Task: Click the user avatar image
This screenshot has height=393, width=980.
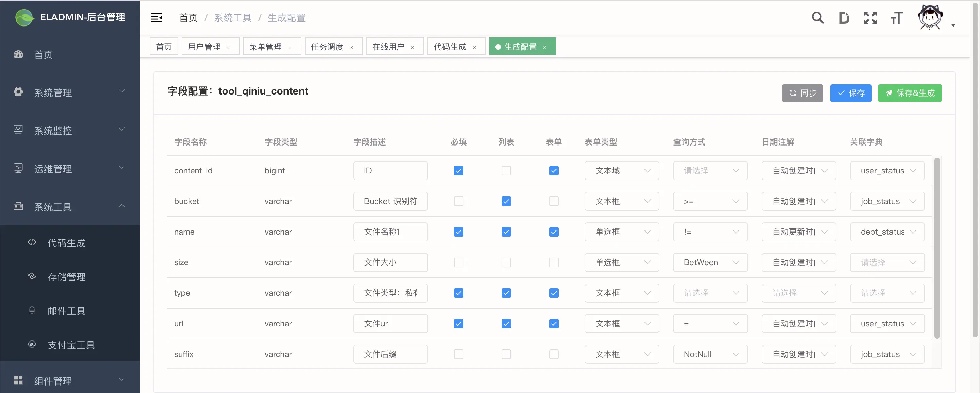Action: (x=930, y=17)
